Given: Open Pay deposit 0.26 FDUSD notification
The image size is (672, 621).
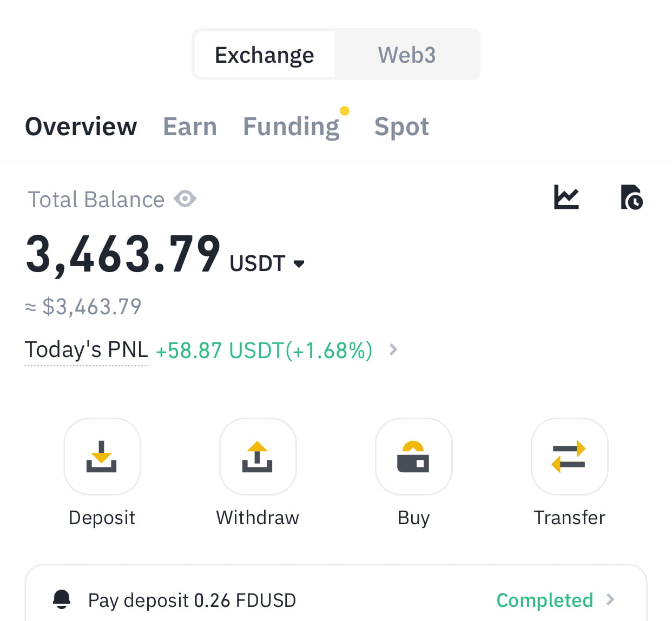Looking at the screenshot, I should tap(192, 600).
